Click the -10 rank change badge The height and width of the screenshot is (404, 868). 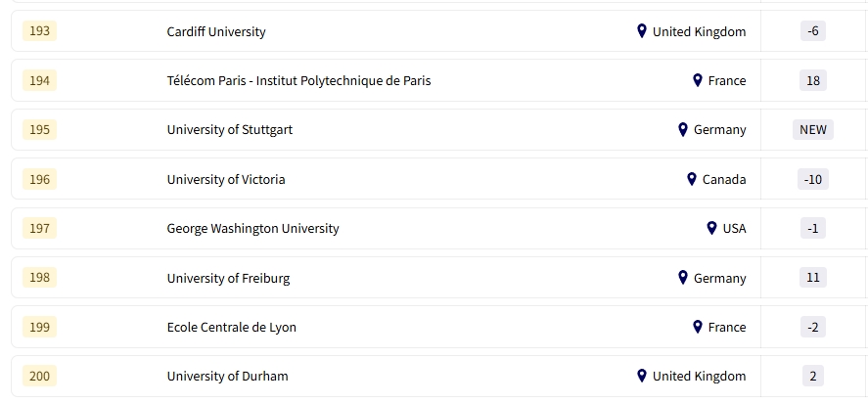click(x=813, y=179)
